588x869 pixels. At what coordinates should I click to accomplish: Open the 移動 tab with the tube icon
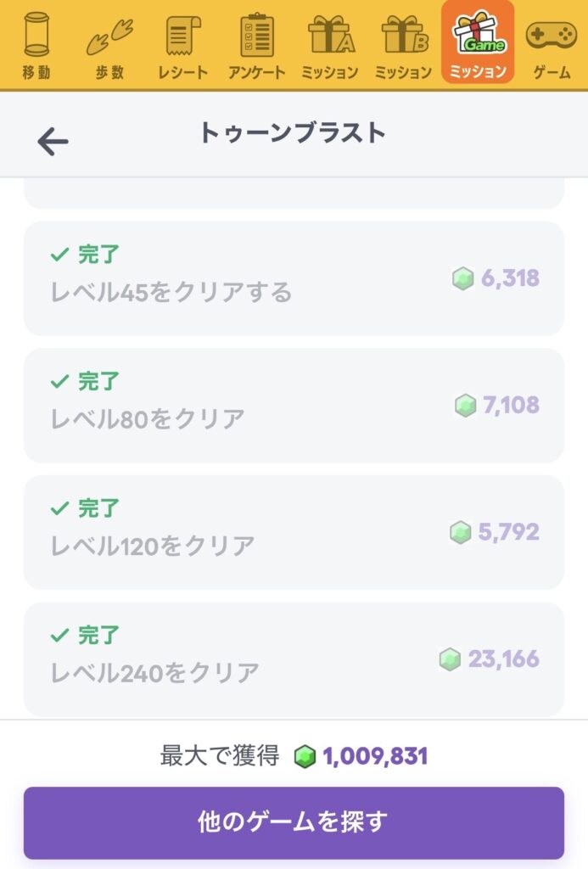point(36,46)
